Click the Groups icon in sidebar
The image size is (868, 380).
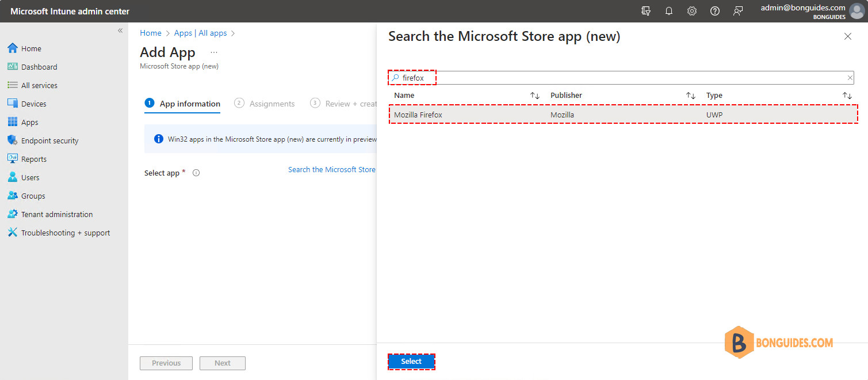tap(13, 196)
